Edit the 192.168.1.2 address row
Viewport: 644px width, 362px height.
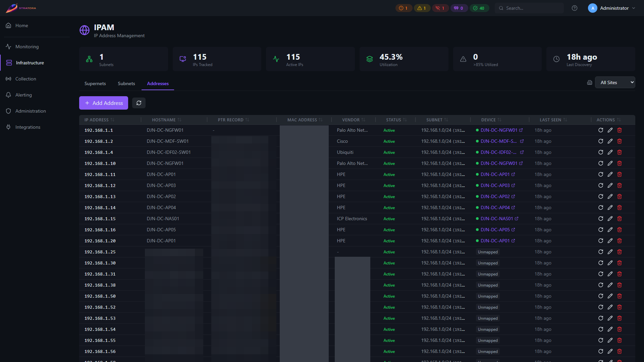(610, 141)
